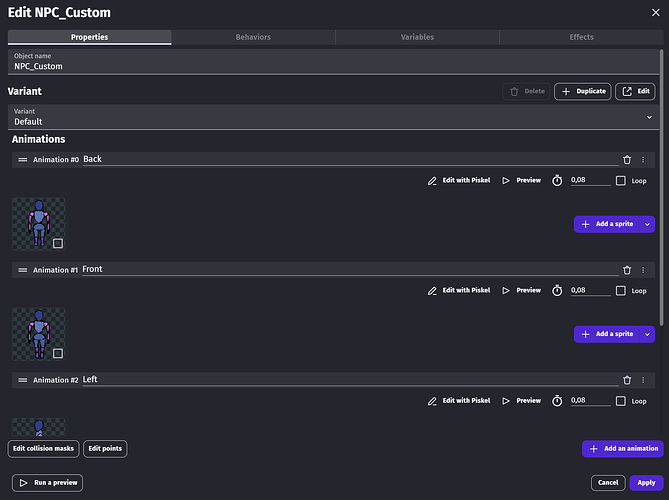Click frame duration field of Back animation

pyautogui.click(x=590, y=180)
